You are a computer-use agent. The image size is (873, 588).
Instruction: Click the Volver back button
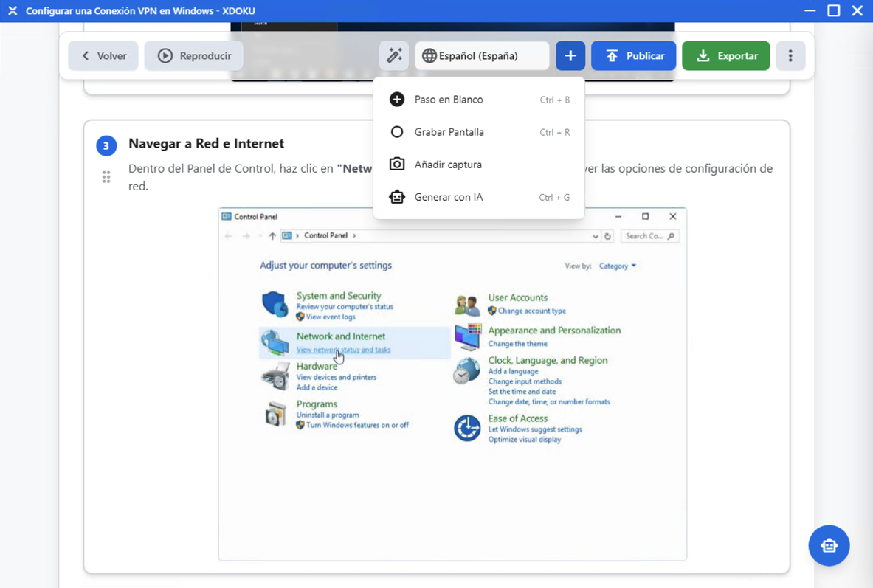click(x=103, y=56)
